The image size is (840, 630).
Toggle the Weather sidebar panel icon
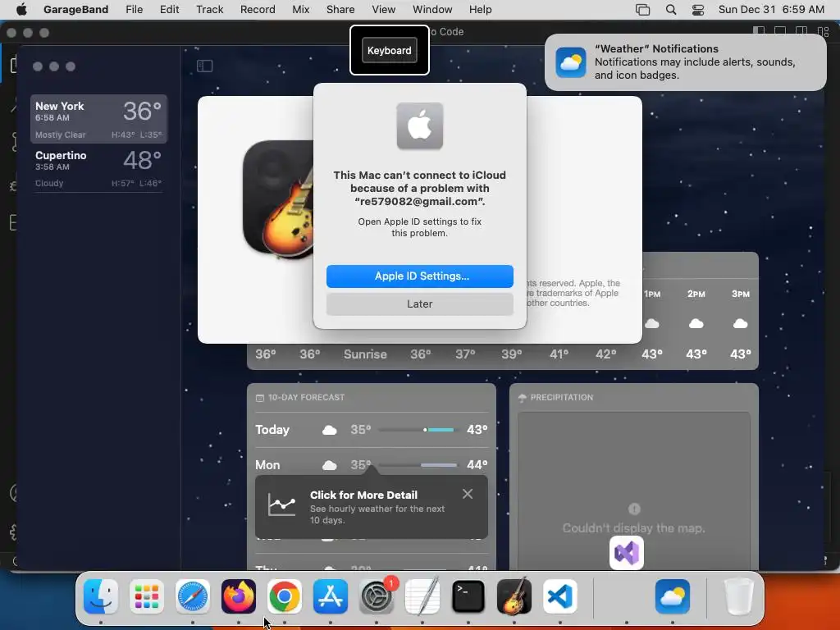pos(204,66)
